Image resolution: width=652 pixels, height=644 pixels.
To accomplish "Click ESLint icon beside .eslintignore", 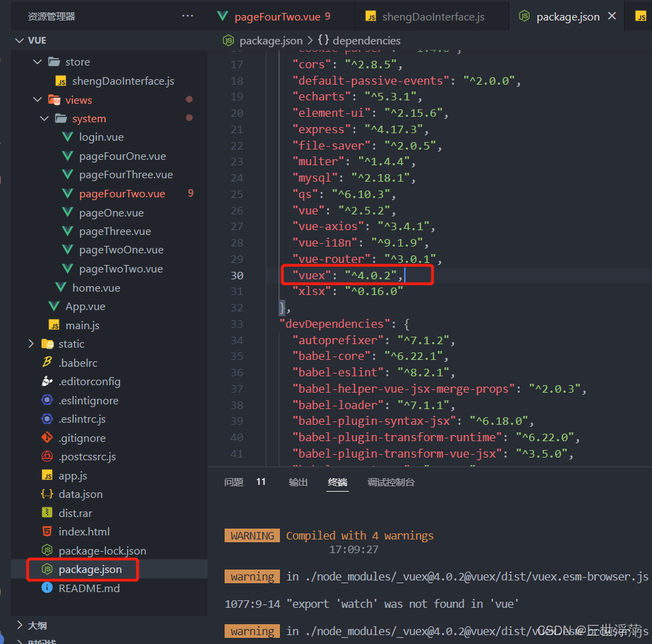I will click(47, 400).
